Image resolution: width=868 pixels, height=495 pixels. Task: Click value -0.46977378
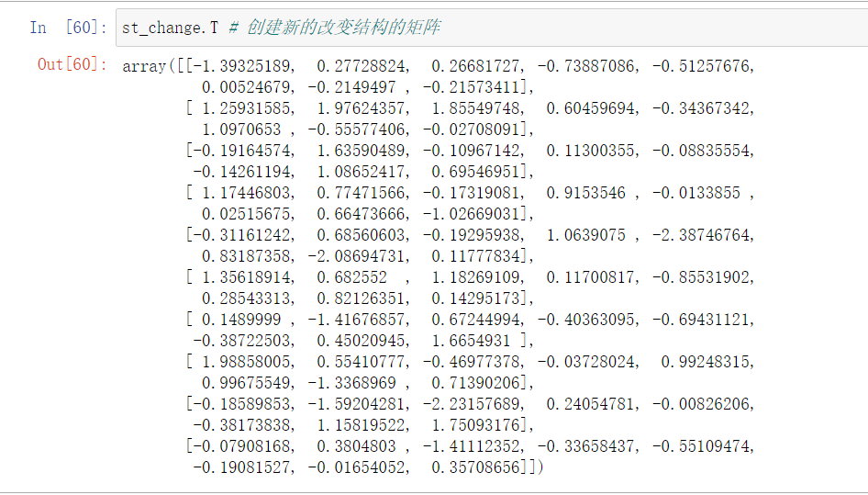coord(471,362)
